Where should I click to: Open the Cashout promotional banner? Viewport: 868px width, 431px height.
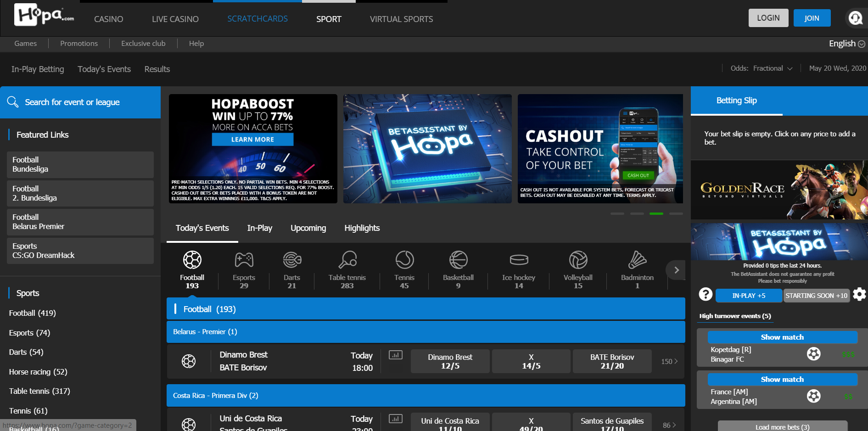tap(600, 149)
